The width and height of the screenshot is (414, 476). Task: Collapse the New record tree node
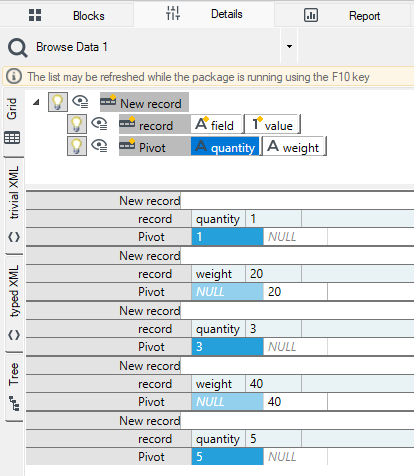36,102
